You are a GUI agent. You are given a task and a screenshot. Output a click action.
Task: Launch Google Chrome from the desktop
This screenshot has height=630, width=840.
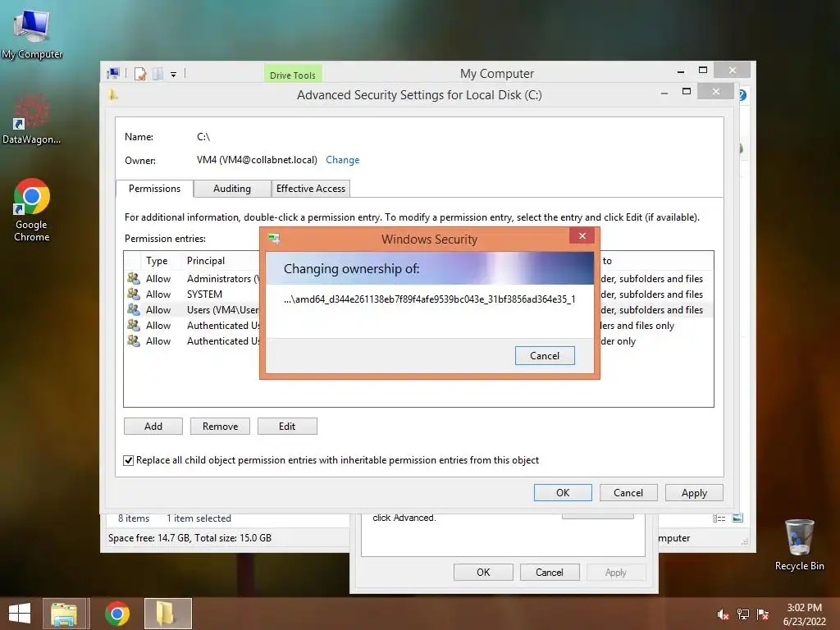(x=32, y=209)
